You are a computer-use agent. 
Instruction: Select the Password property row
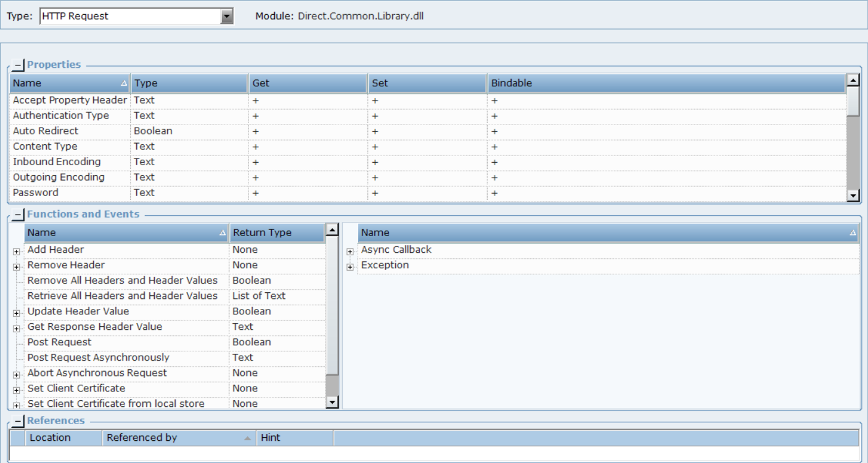[428, 192]
